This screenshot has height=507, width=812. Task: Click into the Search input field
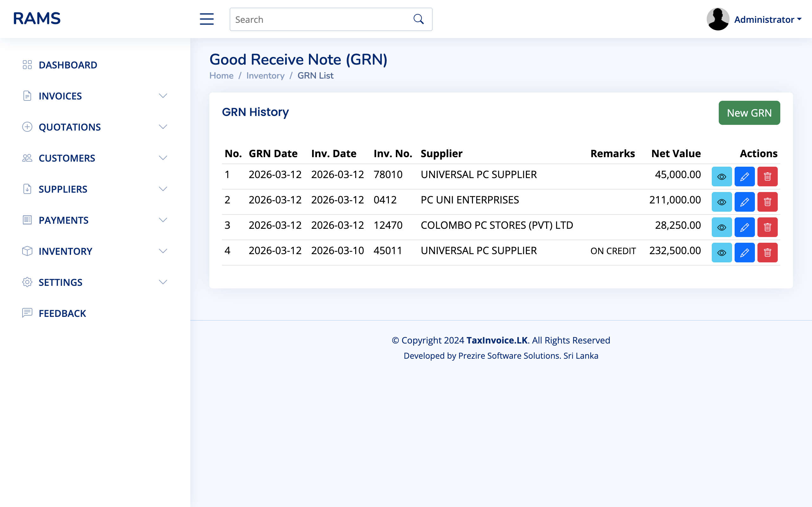(319, 19)
